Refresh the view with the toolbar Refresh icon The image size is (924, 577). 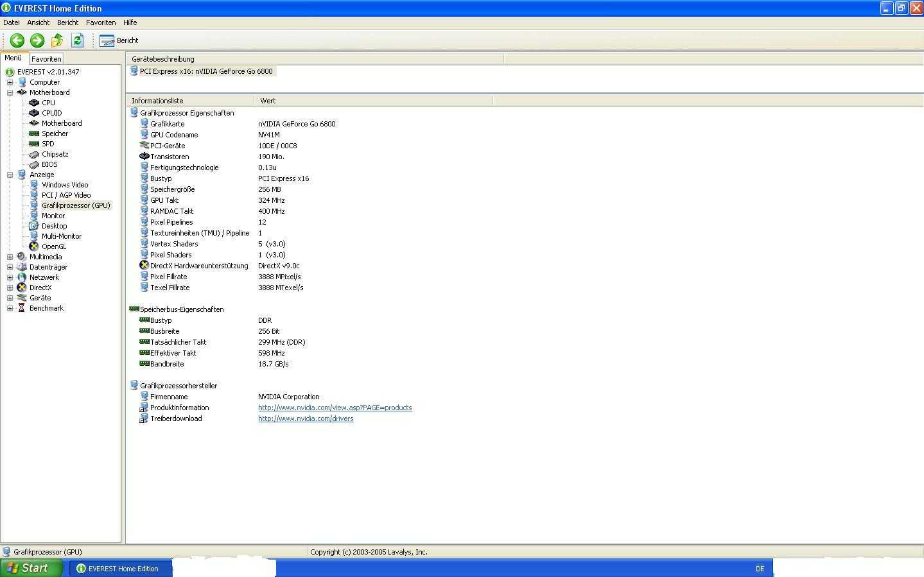(x=78, y=40)
